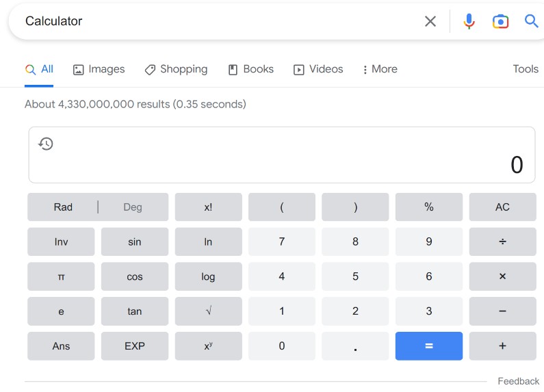Viewport: 544px width, 392px height.
Task: Switch to the Images tab
Action: coord(99,69)
